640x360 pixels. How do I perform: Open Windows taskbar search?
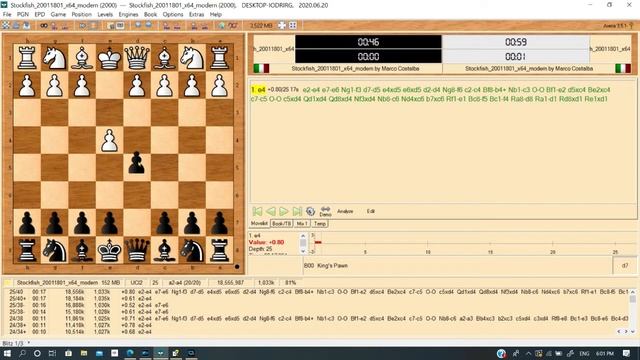pyautogui.click(x=22, y=353)
